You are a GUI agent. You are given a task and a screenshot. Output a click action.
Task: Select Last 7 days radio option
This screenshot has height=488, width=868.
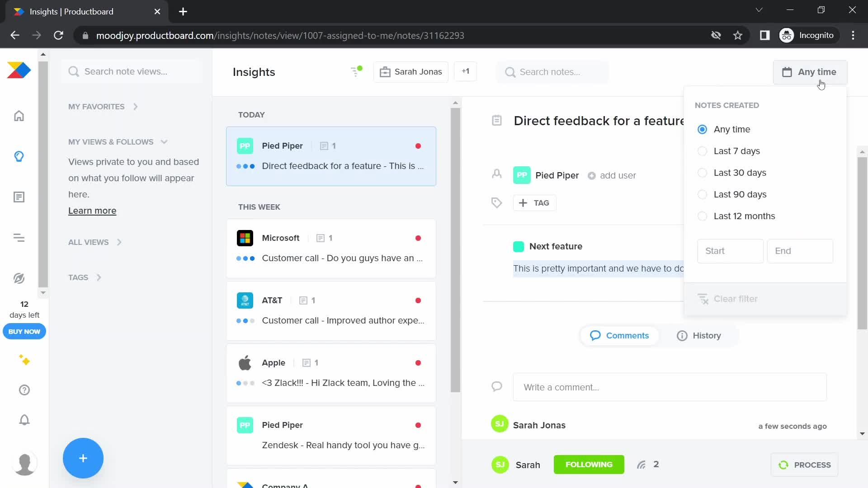click(702, 151)
